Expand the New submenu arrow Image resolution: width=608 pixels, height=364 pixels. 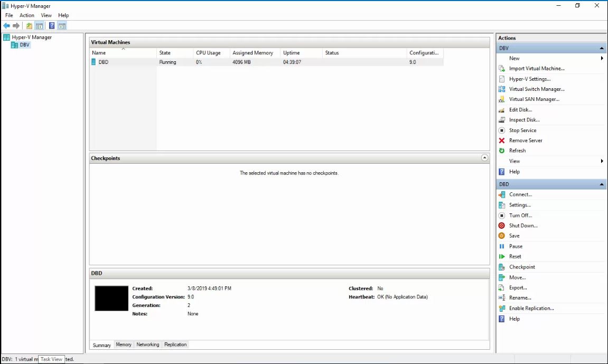602,58
